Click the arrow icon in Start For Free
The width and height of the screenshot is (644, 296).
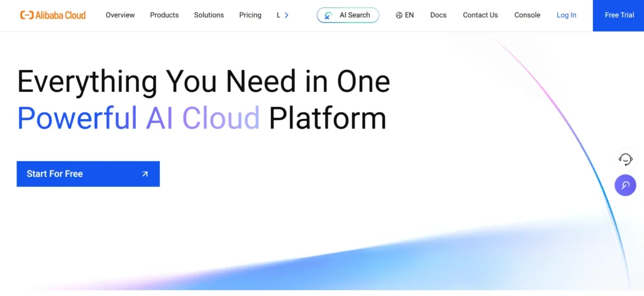(145, 174)
